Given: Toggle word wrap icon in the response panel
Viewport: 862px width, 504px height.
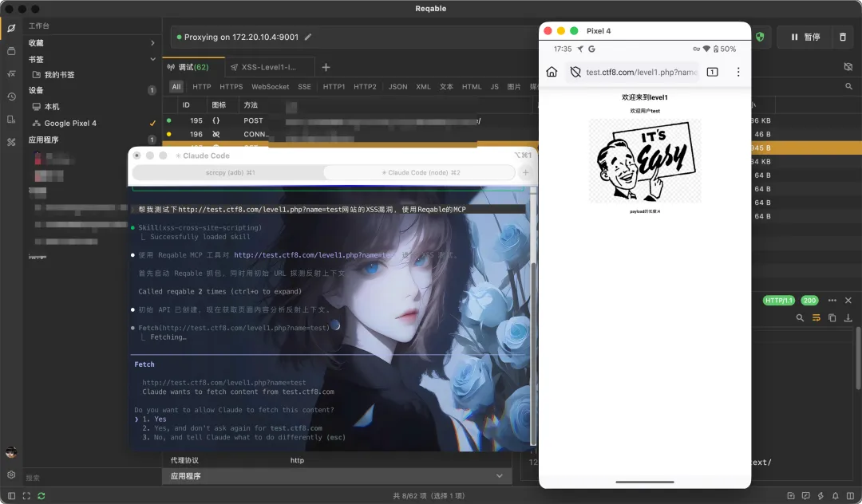Looking at the screenshot, I should pos(816,317).
